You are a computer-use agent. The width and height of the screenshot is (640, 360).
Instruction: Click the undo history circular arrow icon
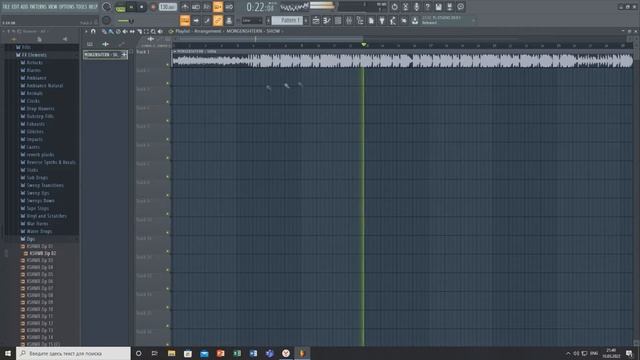coord(394,7)
